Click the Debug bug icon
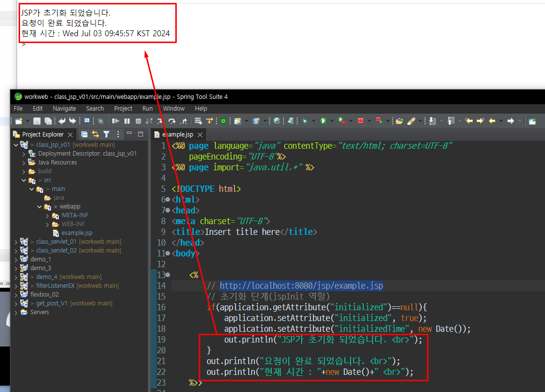545x392 pixels. (x=305, y=121)
